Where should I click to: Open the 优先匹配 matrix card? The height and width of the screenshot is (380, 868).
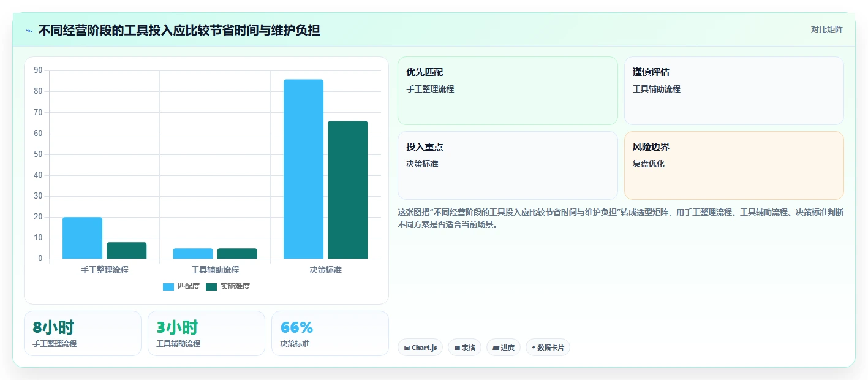tap(508, 91)
